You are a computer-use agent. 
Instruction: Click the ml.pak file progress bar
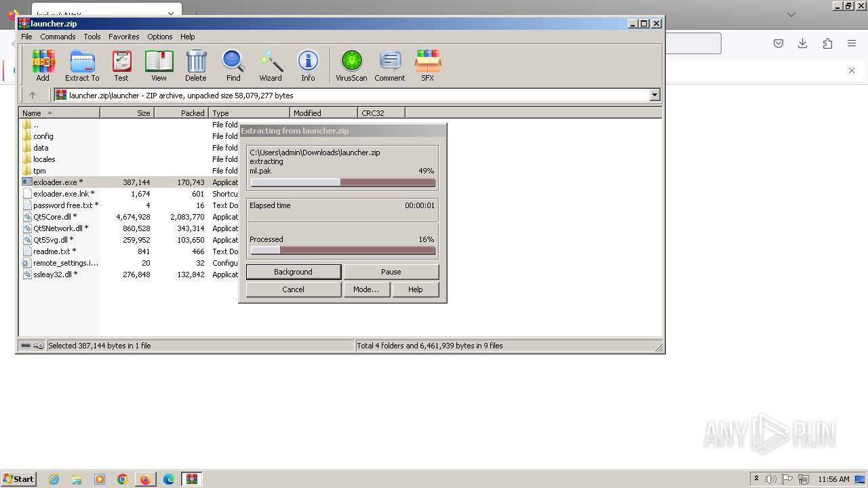343,182
